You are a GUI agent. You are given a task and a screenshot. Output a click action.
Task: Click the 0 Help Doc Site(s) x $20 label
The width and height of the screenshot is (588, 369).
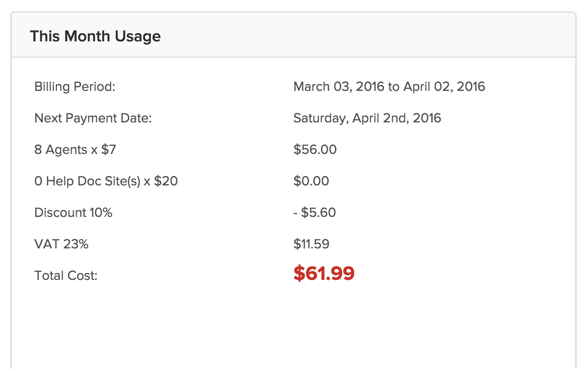pyautogui.click(x=106, y=181)
